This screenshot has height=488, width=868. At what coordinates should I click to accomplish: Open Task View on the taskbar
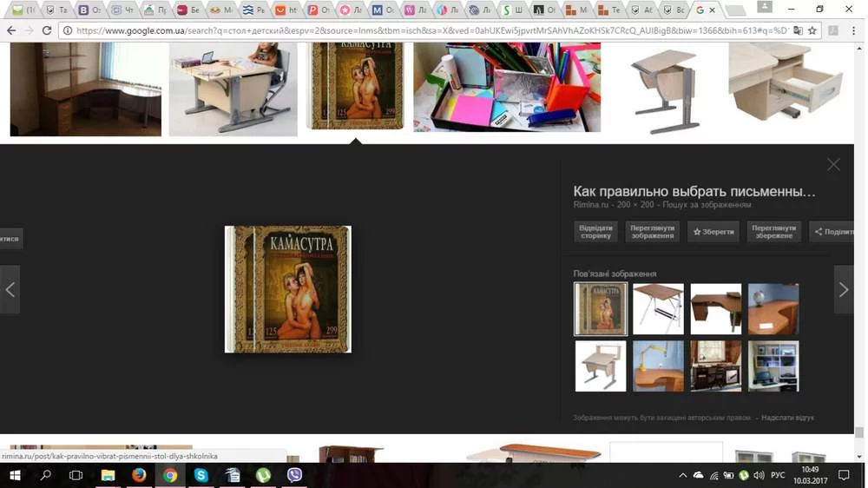[x=76, y=475]
